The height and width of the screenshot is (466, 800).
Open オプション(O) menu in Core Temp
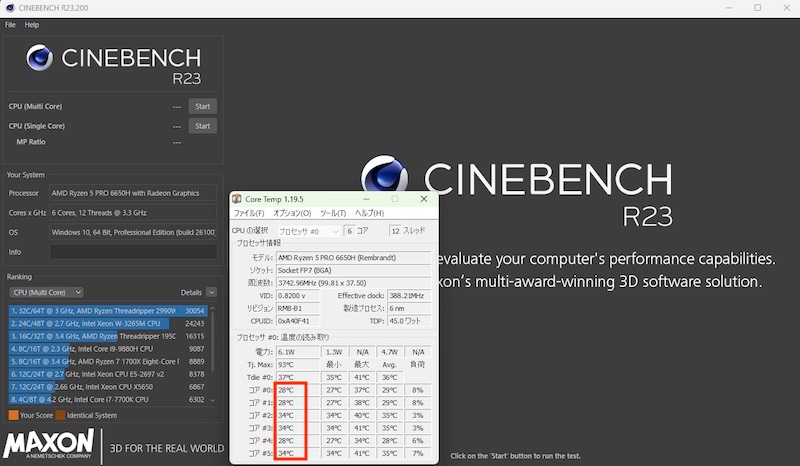(x=292, y=213)
